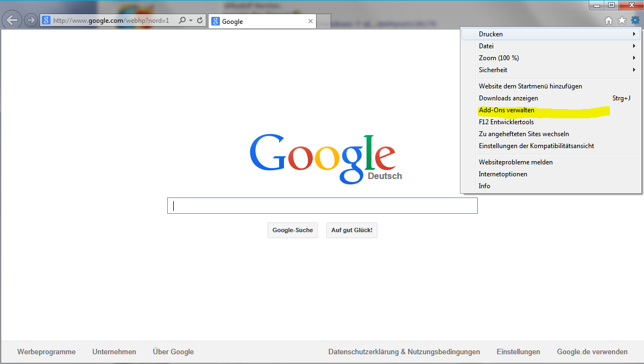
Task: Click the Google-Suche button
Action: tap(293, 230)
